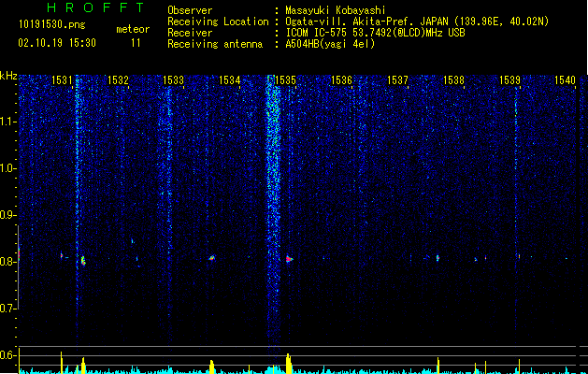Click the 1539 time marker
Screen dimensions: 588x374
pos(509,79)
